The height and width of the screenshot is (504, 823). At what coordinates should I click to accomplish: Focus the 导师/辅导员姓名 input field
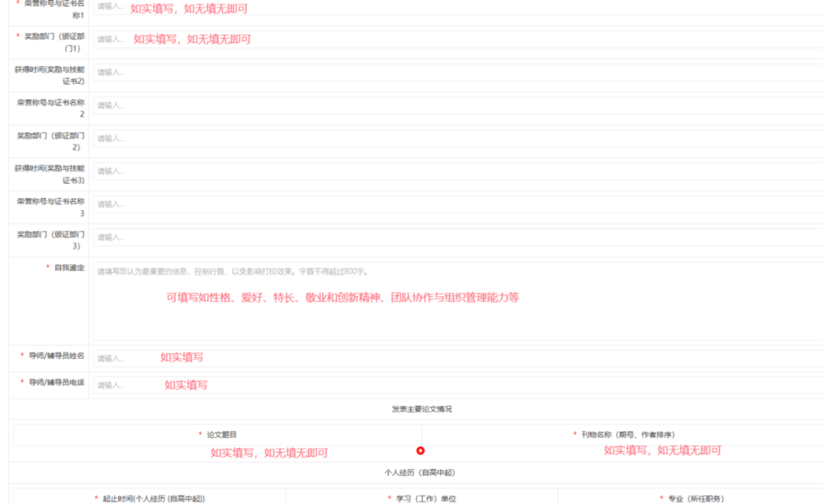click(x=458, y=359)
